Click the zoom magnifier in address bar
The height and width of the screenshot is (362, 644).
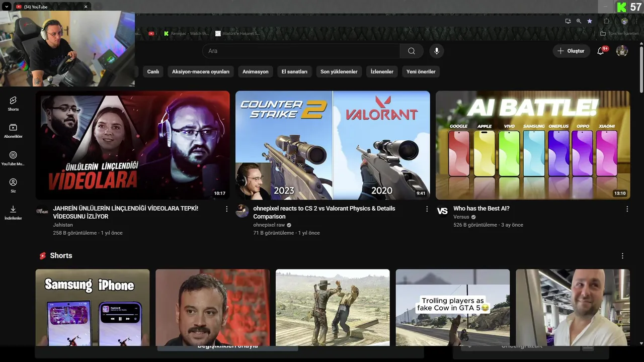coord(579,21)
